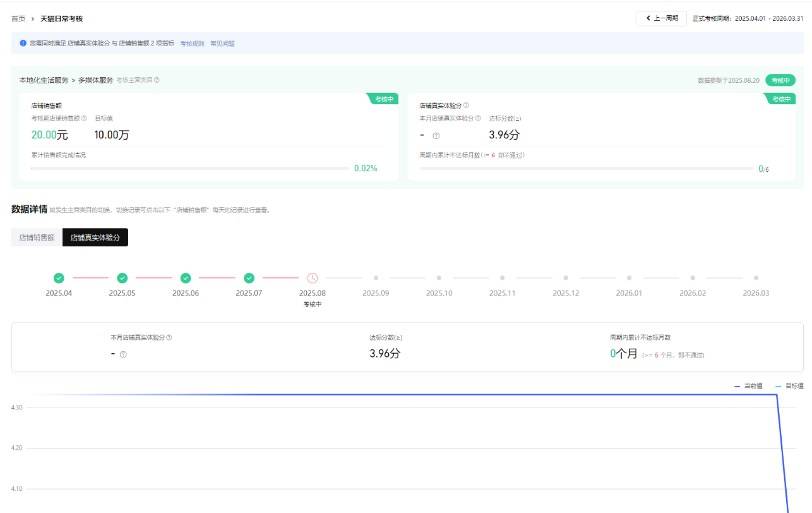Click help icon next to 考核期店铺销售额
The image size is (812, 513).
point(84,118)
